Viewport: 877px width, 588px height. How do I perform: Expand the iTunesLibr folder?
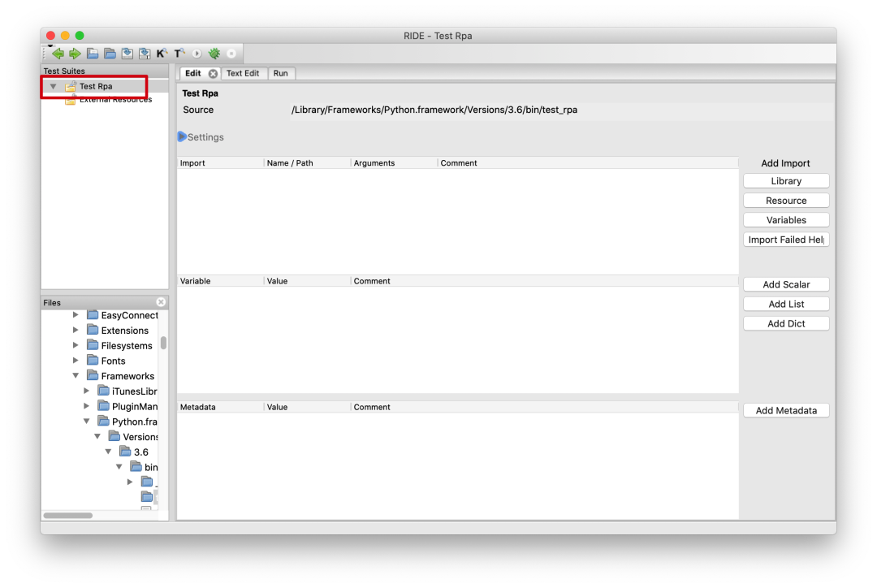87,391
